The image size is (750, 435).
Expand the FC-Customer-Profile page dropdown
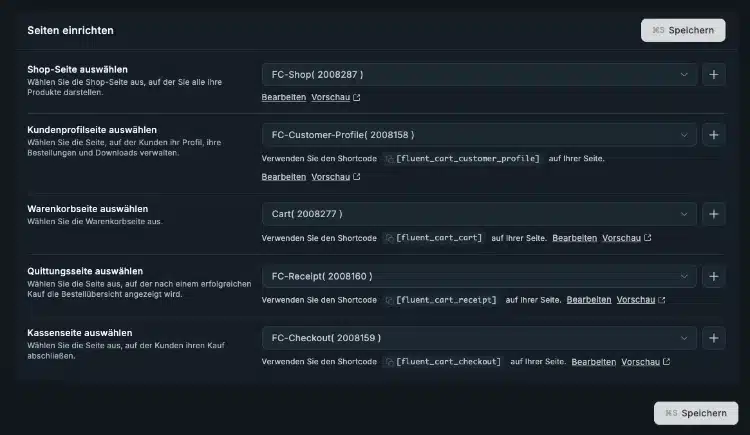(478, 135)
